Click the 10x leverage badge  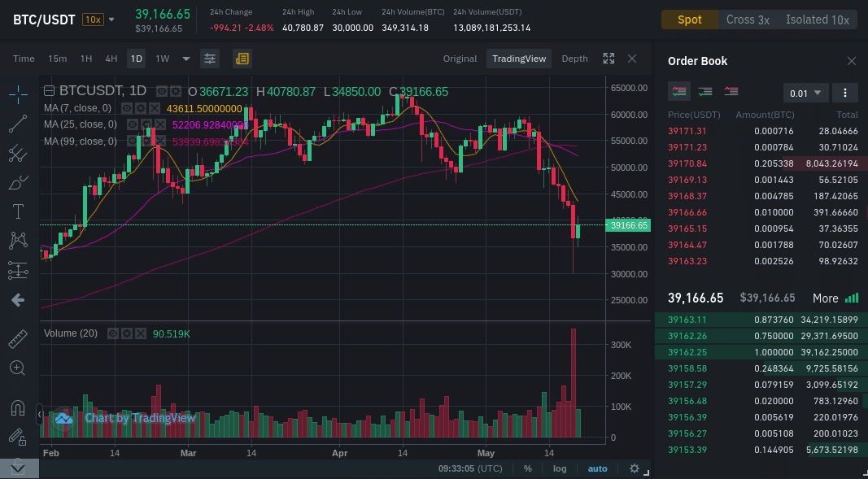93,20
